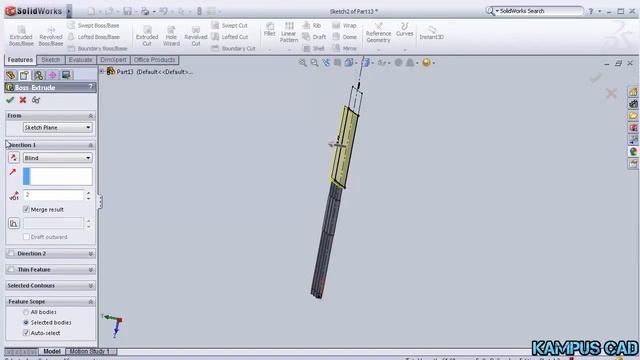Select the Draft tool
The height and width of the screenshot is (360, 640).
(x=314, y=37)
